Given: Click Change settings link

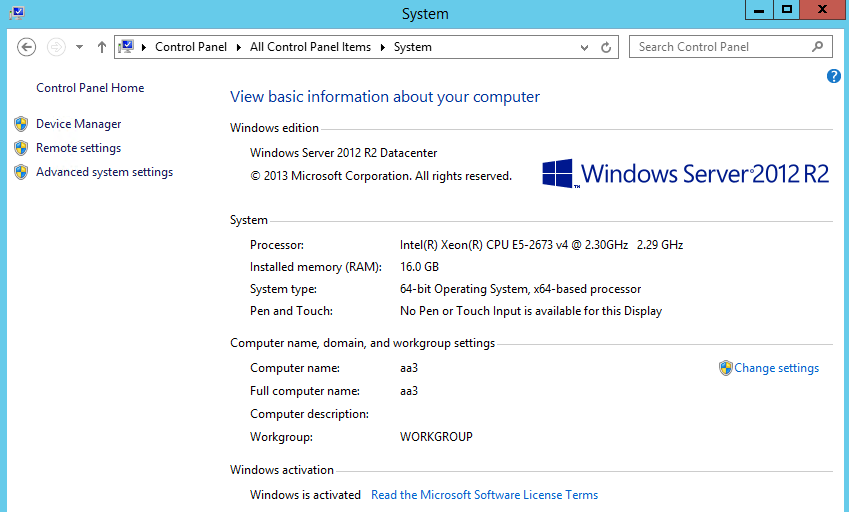Looking at the screenshot, I should [776, 368].
